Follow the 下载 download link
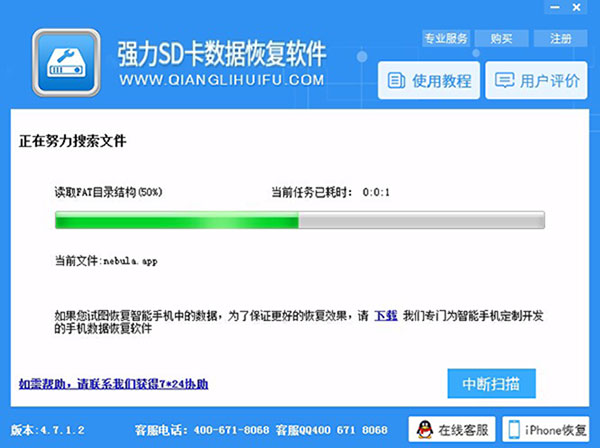The width and height of the screenshot is (600, 448). point(386,316)
